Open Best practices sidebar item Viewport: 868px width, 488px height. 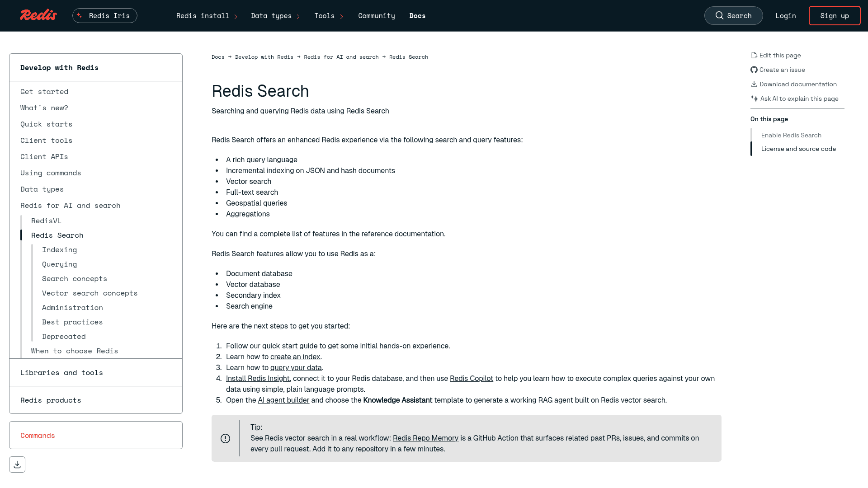[72, 322]
